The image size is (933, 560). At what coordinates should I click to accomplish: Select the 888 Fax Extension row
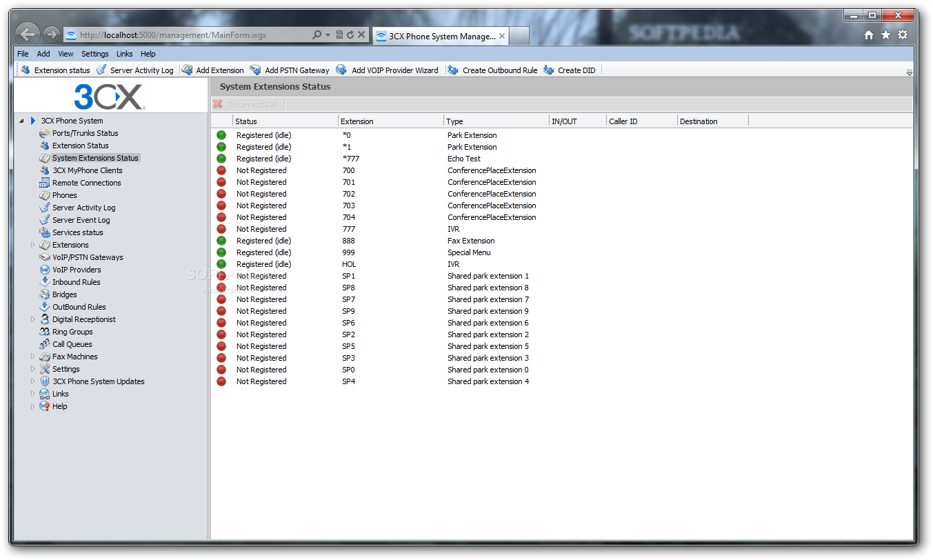click(561, 241)
